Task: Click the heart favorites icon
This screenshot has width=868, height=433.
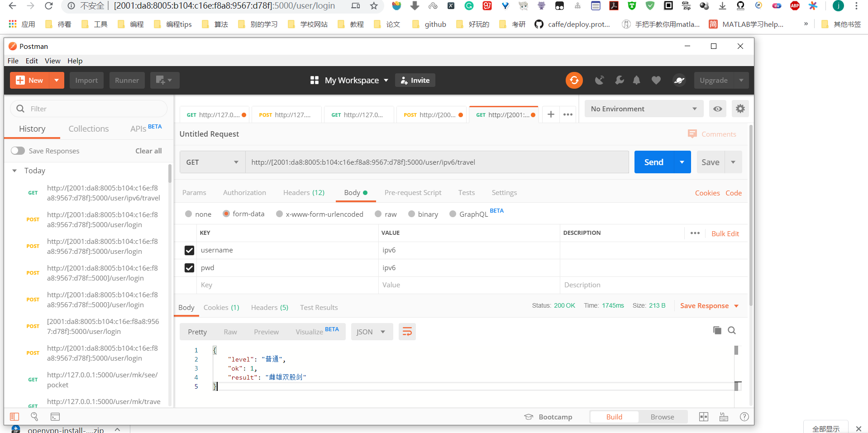Action: point(656,80)
